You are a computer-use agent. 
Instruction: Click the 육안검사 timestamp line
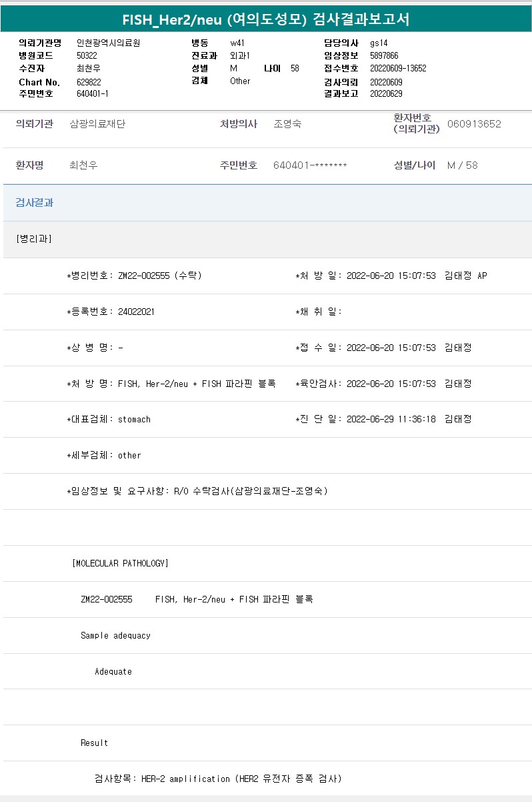click(383, 384)
